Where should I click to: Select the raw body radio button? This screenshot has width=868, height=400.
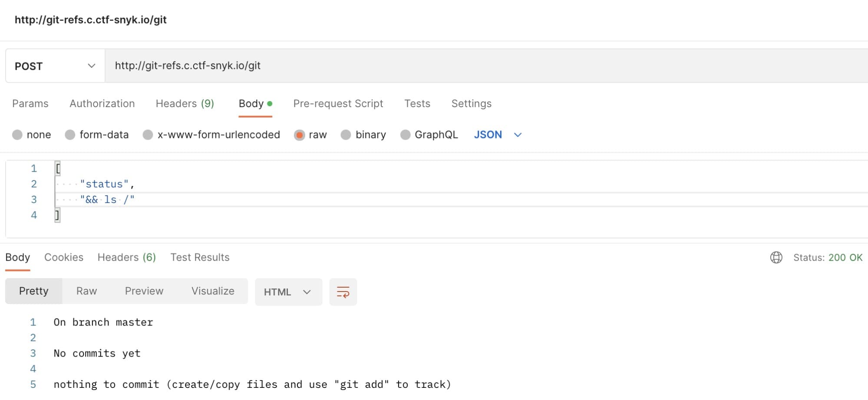299,135
